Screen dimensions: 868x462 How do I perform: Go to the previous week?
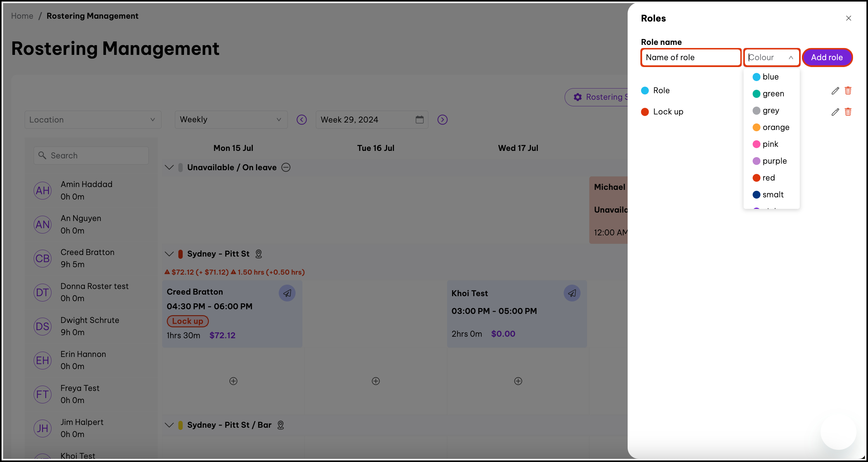coord(301,120)
